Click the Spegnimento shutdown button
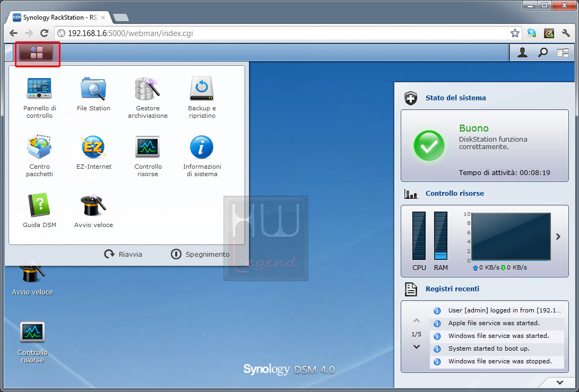Image resolution: width=579 pixels, height=392 pixels. click(200, 254)
